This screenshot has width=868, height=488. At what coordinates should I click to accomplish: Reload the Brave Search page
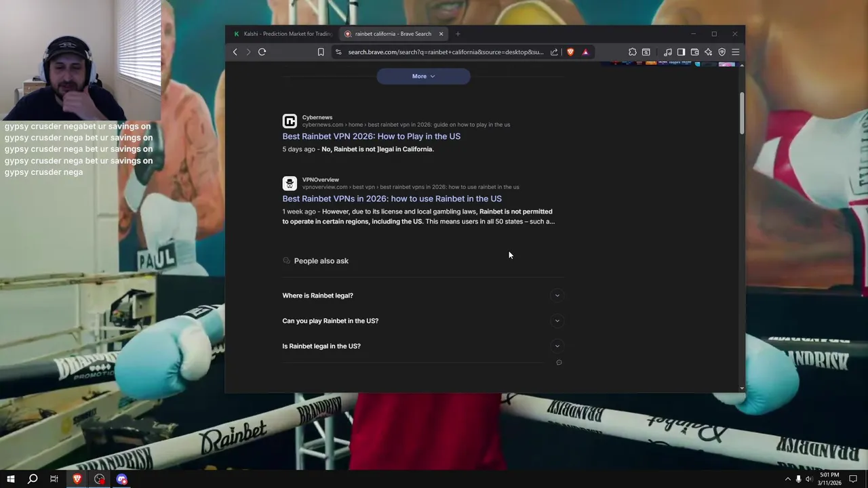[x=262, y=52]
